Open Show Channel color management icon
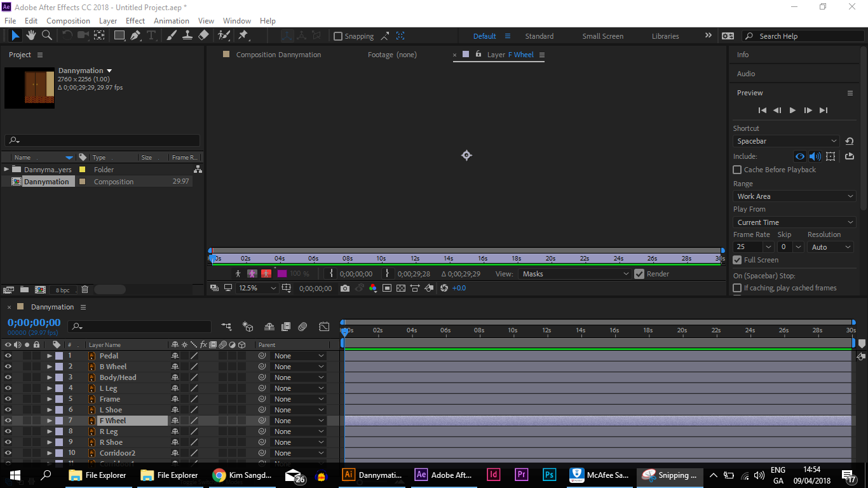Image resolution: width=868 pixels, height=488 pixels. (372, 288)
